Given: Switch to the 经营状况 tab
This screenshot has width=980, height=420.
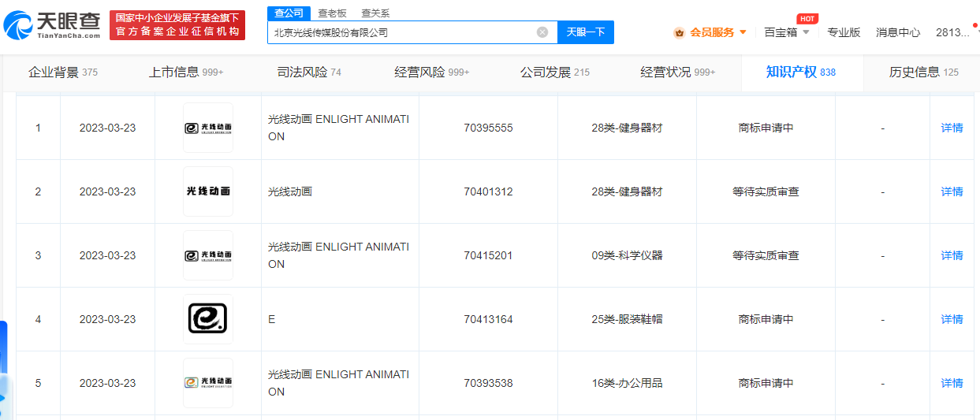Looking at the screenshot, I should (678, 72).
